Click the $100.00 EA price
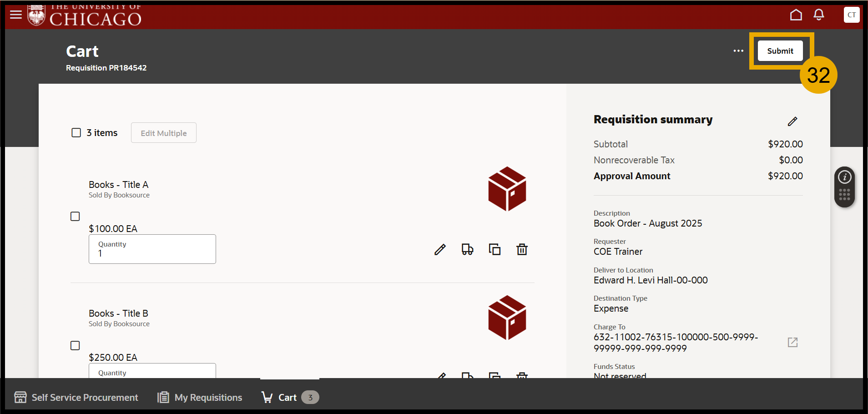Screen dimensions: 868x414 [x=113, y=229]
